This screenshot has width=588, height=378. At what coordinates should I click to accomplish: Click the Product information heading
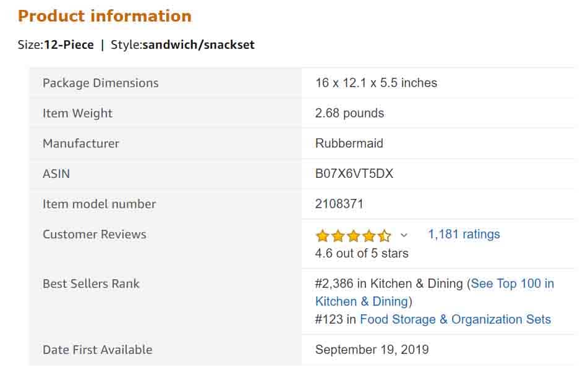pyautogui.click(x=104, y=16)
